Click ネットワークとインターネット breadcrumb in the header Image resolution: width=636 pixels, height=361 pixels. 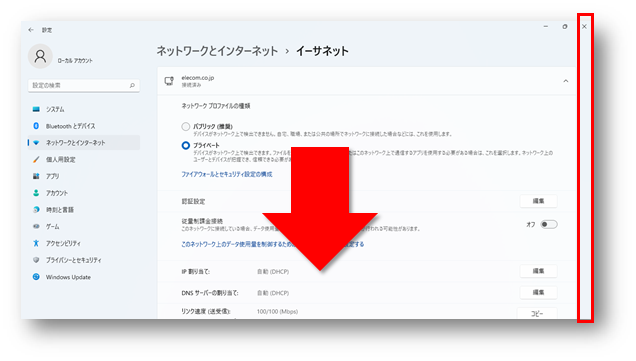(217, 51)
